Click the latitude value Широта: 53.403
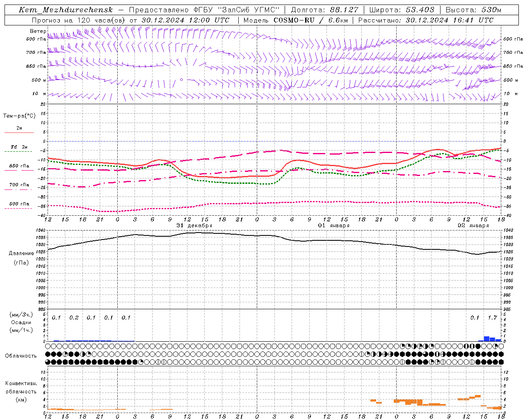Viewport: 525px width, 420px height. click(x=402, y=10)
